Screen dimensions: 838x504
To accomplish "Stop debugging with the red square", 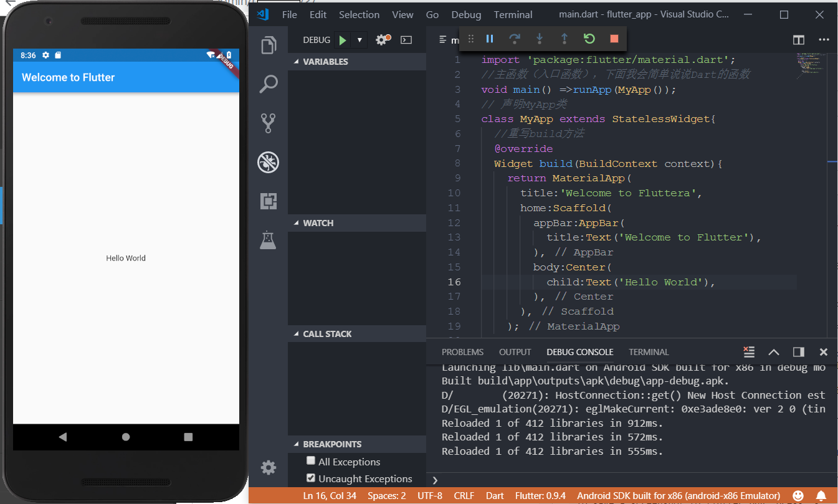I will (614, 39).
